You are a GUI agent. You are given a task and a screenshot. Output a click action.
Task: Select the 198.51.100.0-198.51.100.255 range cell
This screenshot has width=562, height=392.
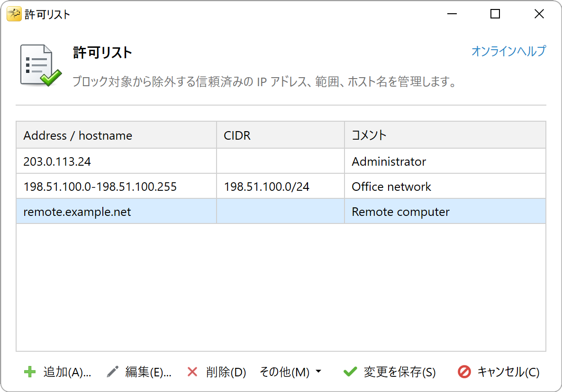pos(116,186)
